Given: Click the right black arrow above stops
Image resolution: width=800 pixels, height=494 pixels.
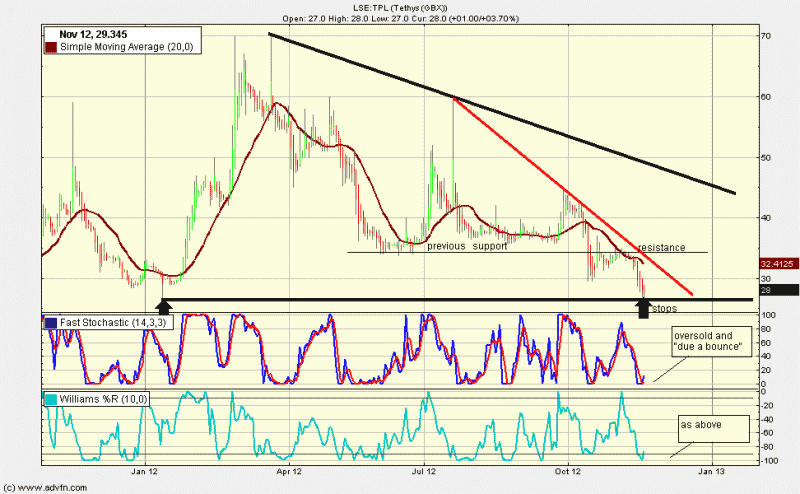Looking at the screenshot, I should click(x=642, y=305).
